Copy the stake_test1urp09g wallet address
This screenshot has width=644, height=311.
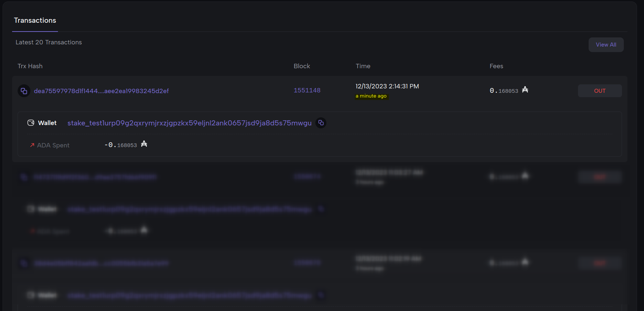pos(321,123)
